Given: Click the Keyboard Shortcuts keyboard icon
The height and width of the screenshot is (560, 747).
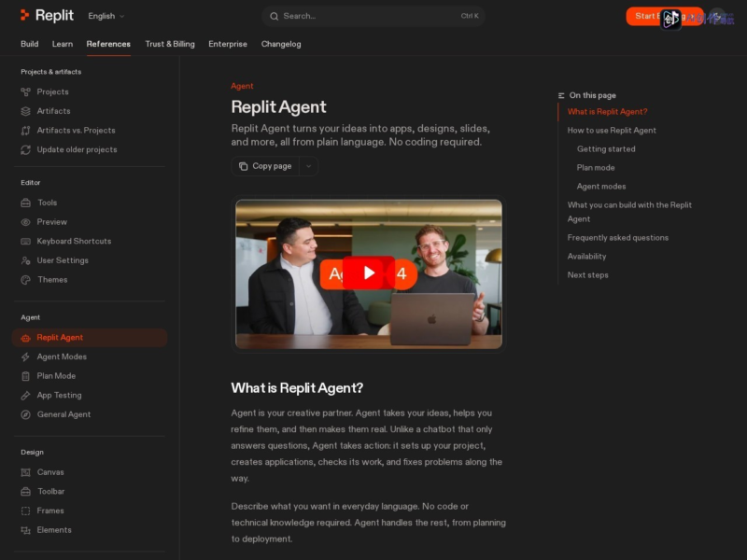Looking at the screenshot, I should tap(26, 242).
